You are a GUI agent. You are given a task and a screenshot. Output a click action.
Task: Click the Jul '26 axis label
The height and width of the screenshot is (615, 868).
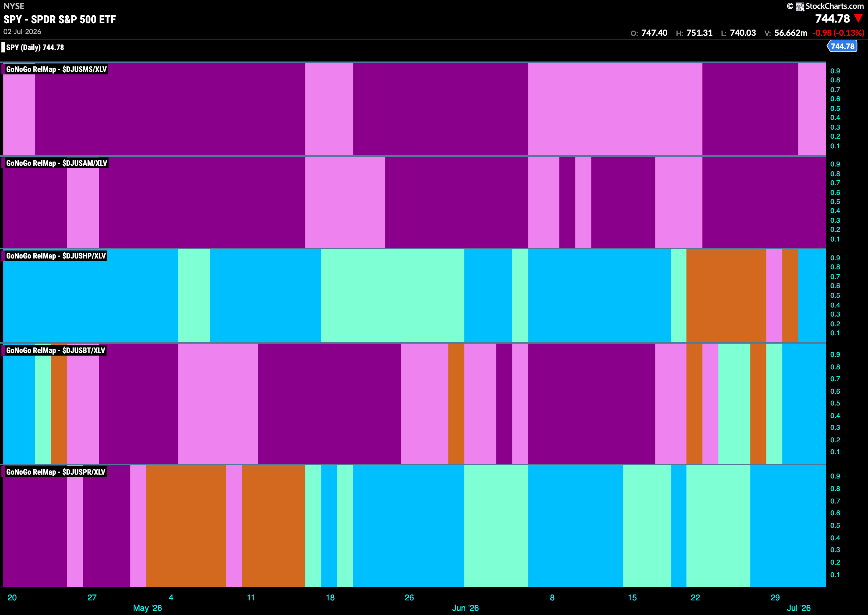point(798,608)
